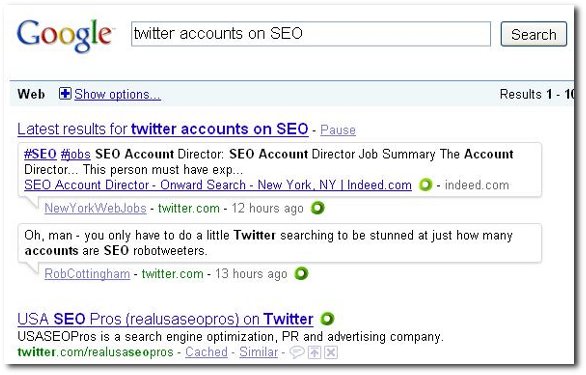586x375 pixels.
Task: Click green circle icon next to Indeed.com link
Action: coord(425,185)
